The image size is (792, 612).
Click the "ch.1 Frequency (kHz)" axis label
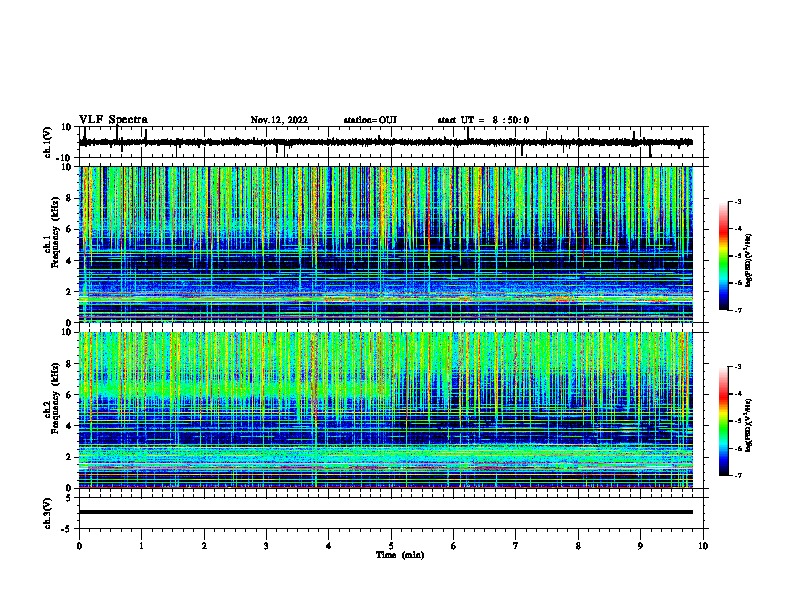click(x=55, y=232)
